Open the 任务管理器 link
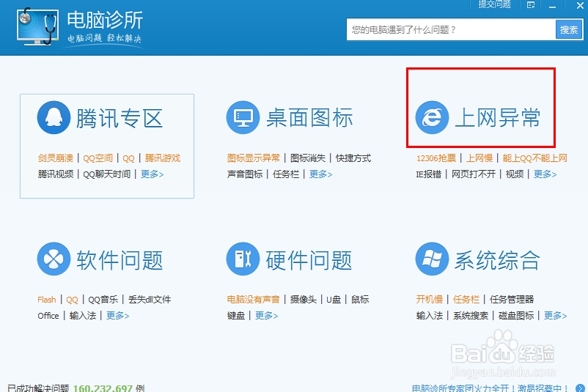This screenshot has width=588, height=392. (512, 300)
